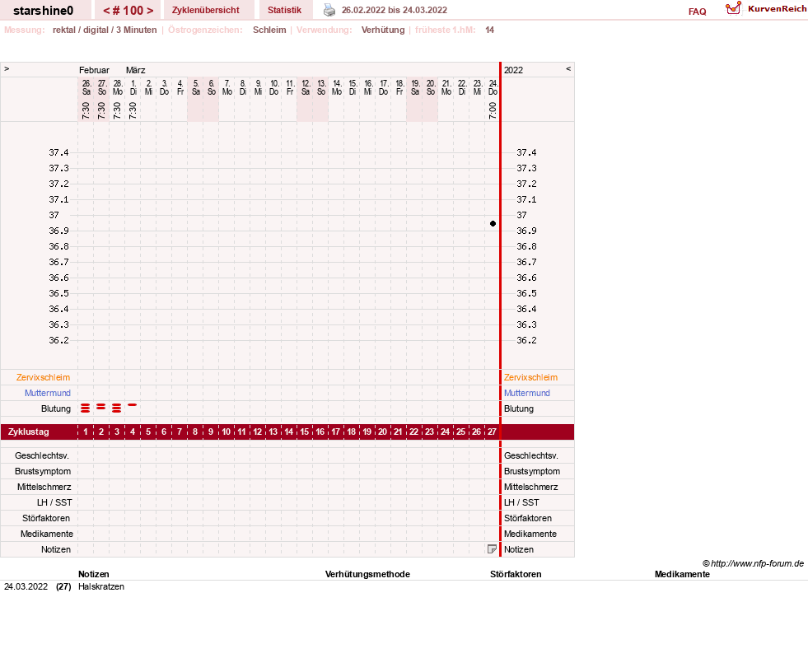This screenshot has width=808, height=672.
Task: Click the 24.03.2022 note date
Action: 26,586
